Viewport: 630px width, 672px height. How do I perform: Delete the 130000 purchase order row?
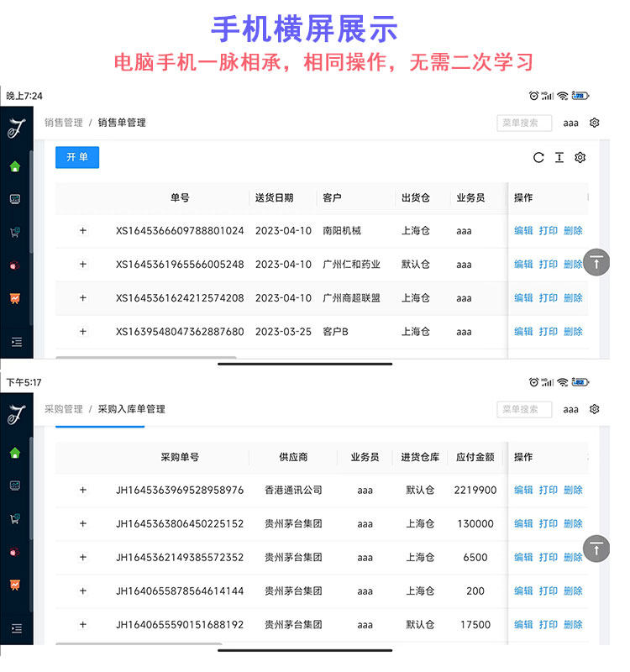[573, 523]
